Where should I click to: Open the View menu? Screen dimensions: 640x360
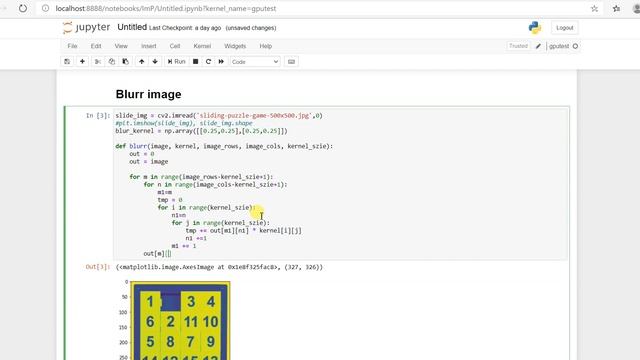(x=121, y=46)
